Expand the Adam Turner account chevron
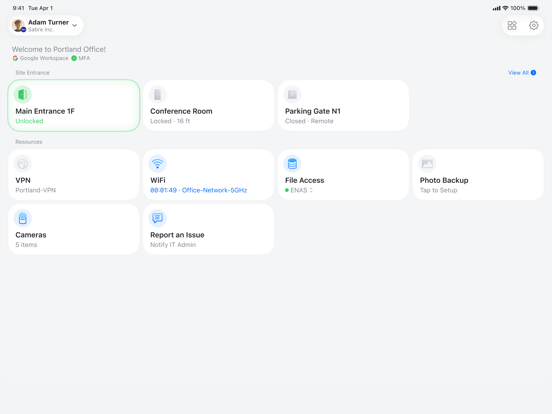This screenshot has width=552, height=414. coord(75,25)
